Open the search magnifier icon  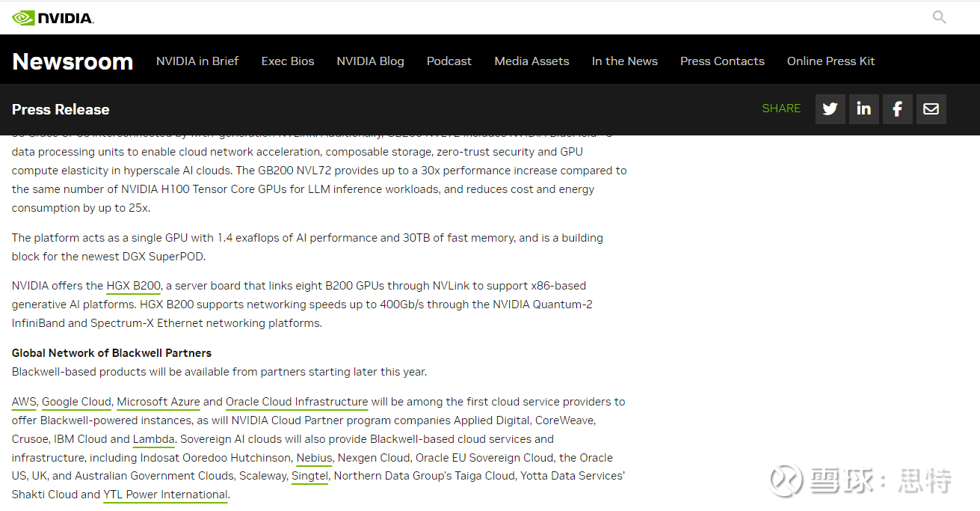940,17
